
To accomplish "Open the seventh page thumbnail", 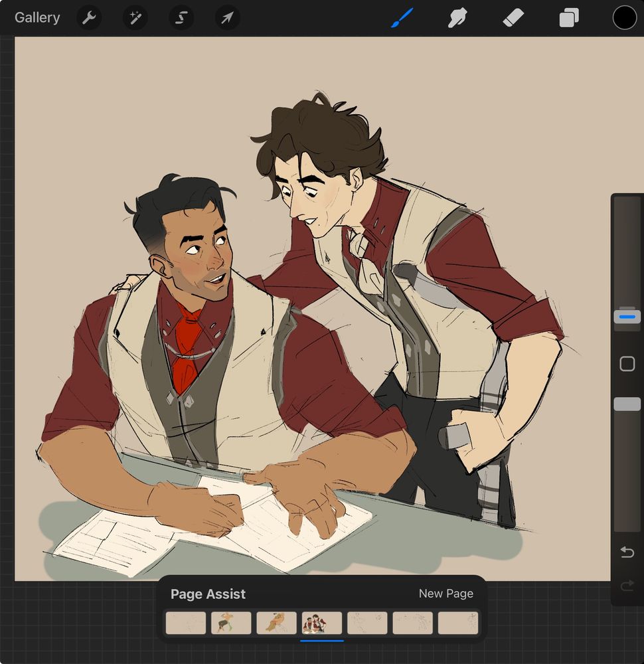I will click(x=458, y=623).
